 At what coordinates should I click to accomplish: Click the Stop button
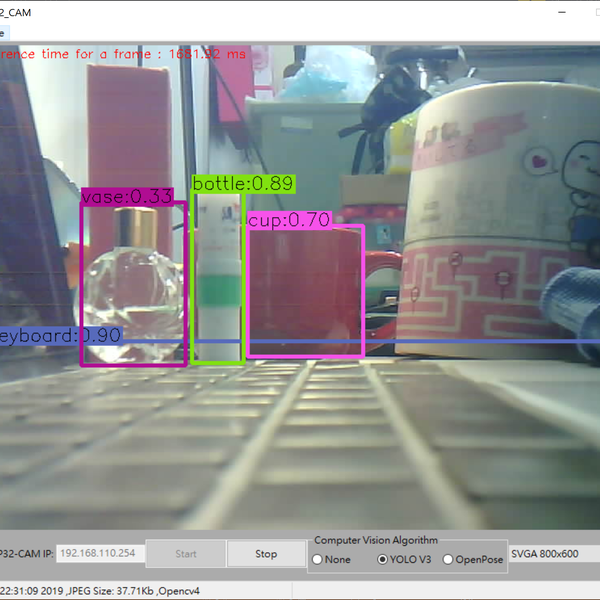click(x=266, y=553)
